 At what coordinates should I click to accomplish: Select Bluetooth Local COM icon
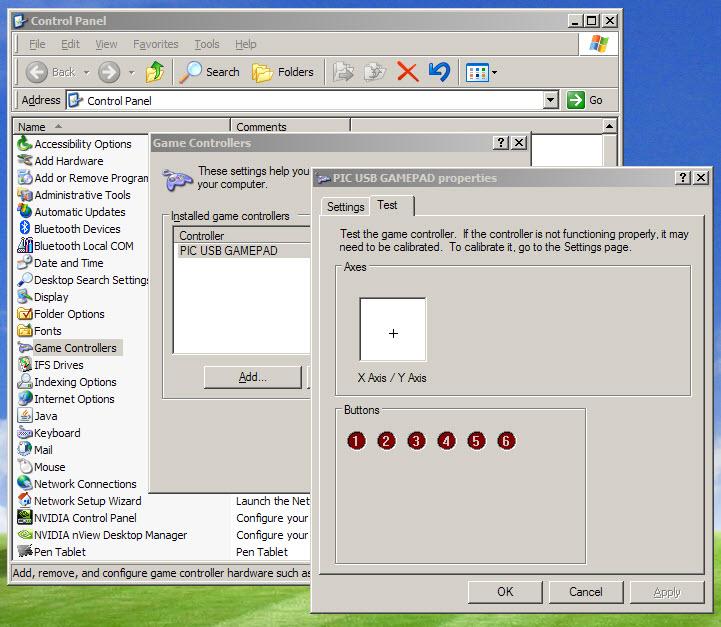[x=24, y=246]
